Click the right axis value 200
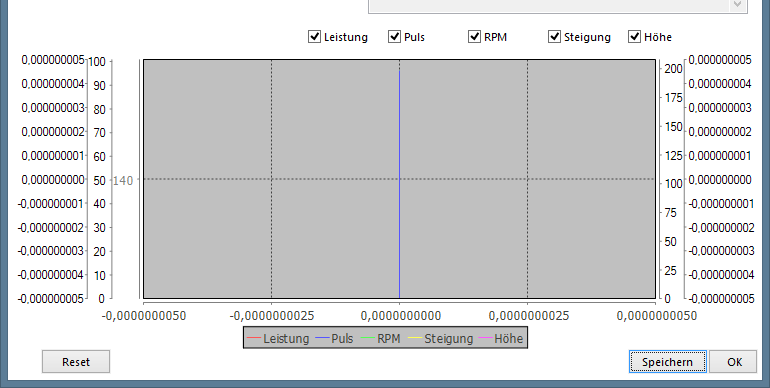The height and width of the screenshot is (388, 770). pos(673,69)
